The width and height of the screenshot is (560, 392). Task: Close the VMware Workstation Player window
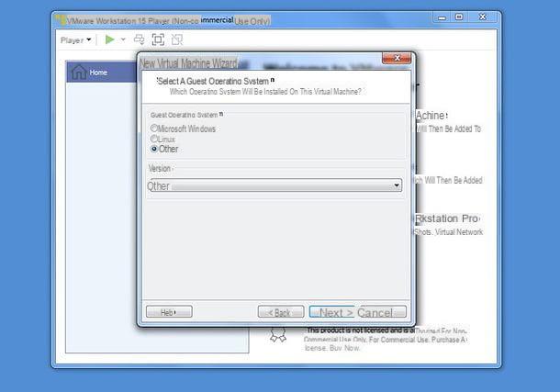pos(483,17)
